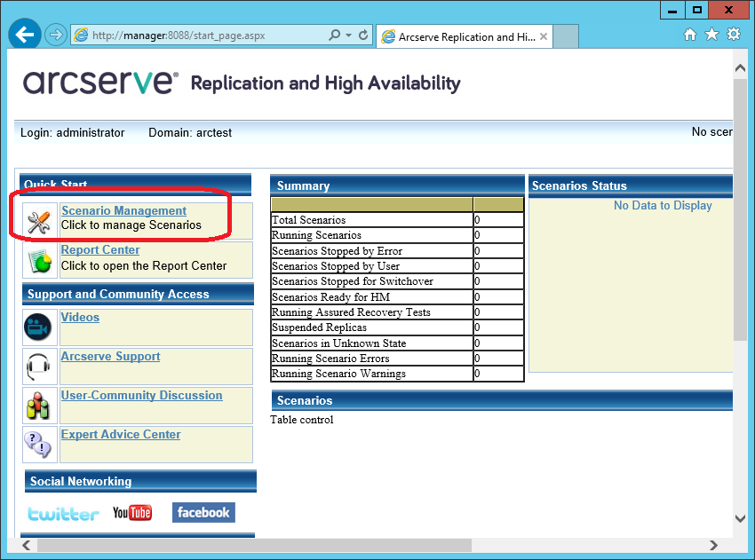Click the Videos camera icon
This screenshot has height=560, width=755.
click(x=38, y=327)
